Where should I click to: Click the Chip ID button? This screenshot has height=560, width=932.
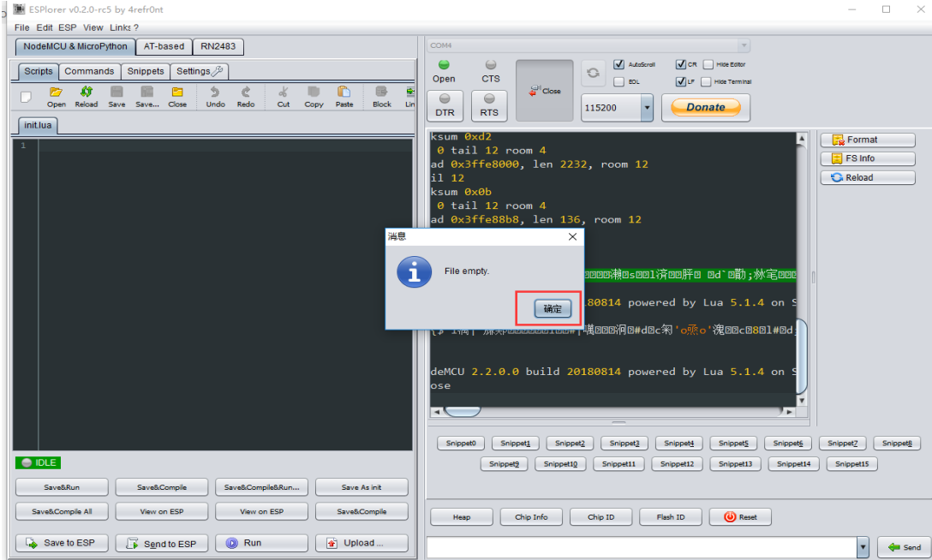coord(601,517)
